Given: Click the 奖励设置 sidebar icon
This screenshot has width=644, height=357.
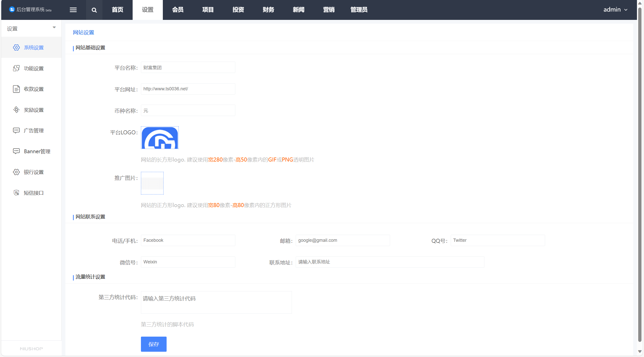Looking at the screenshot, I should click(16, 110).
